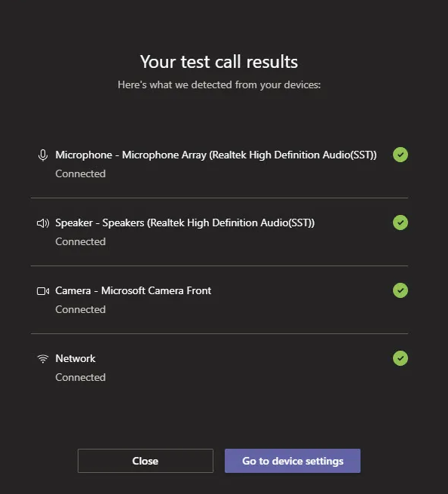
Task: Click the Your test call results heading
Action: coord(219,61)
